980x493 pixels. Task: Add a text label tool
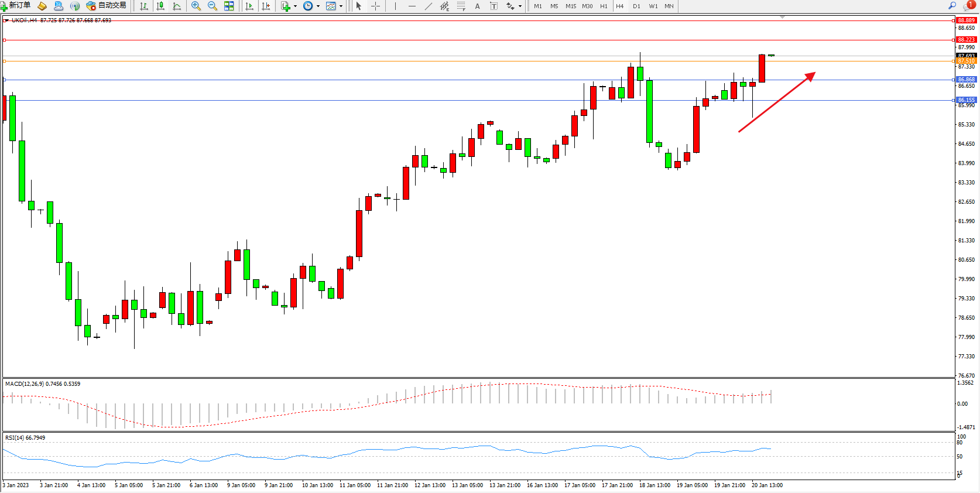477,6
